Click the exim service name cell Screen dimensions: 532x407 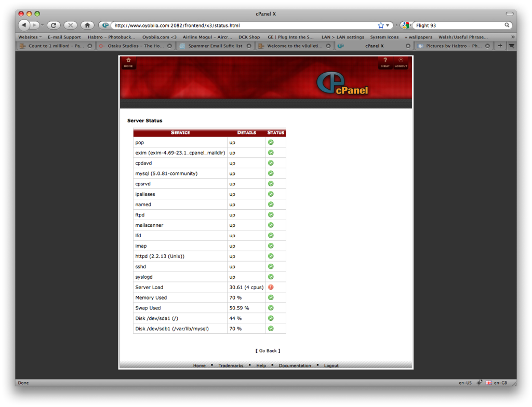pyautogui.click(x=180, y=153)
